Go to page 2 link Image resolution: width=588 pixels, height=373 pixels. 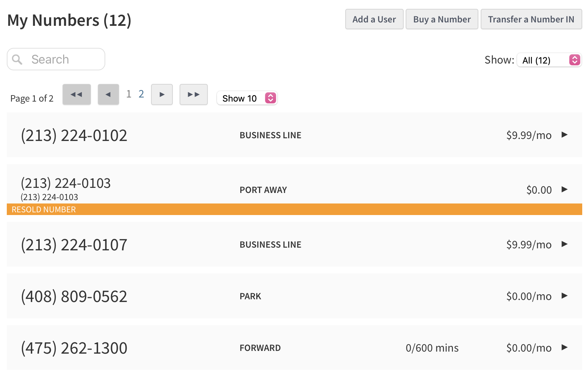click(141, 94)
